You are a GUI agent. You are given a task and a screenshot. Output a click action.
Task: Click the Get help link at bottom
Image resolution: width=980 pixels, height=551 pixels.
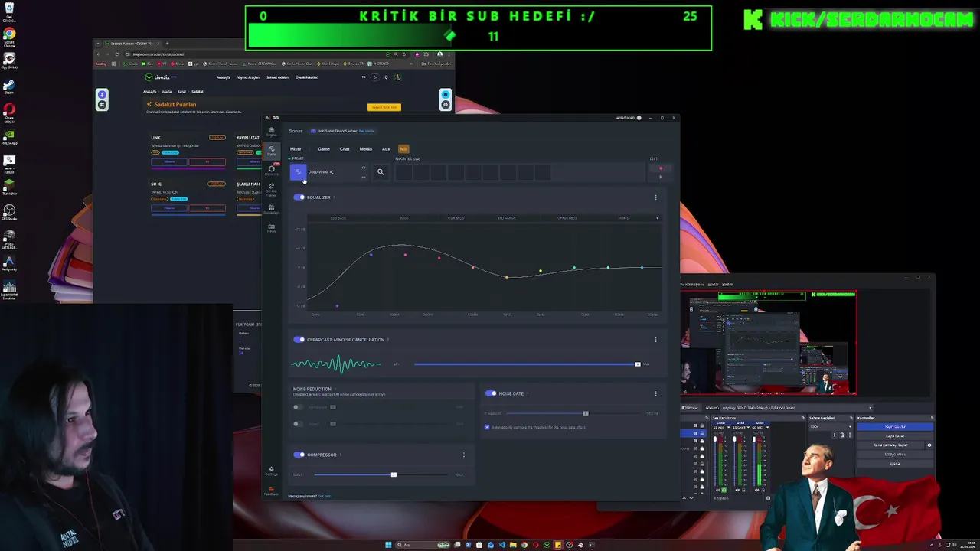point(325,496)
